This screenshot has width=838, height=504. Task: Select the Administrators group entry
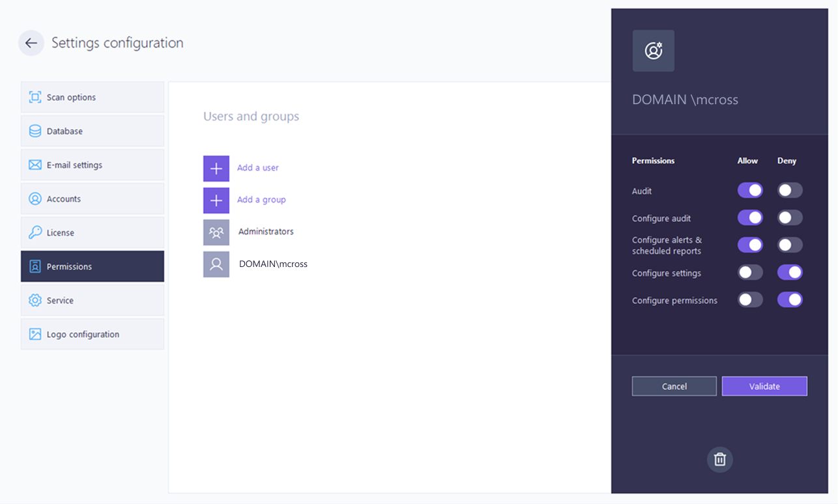pyautogui.click(x=266, y=232)
